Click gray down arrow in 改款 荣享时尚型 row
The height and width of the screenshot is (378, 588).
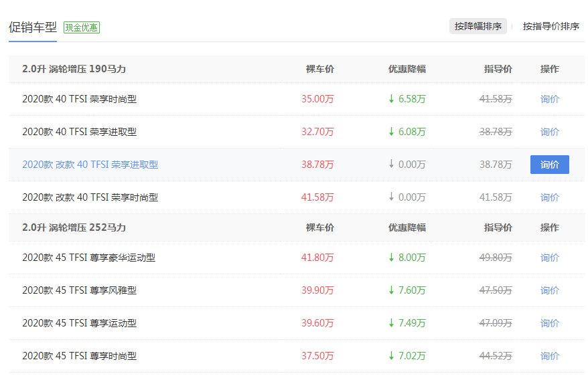pos(391,197)
